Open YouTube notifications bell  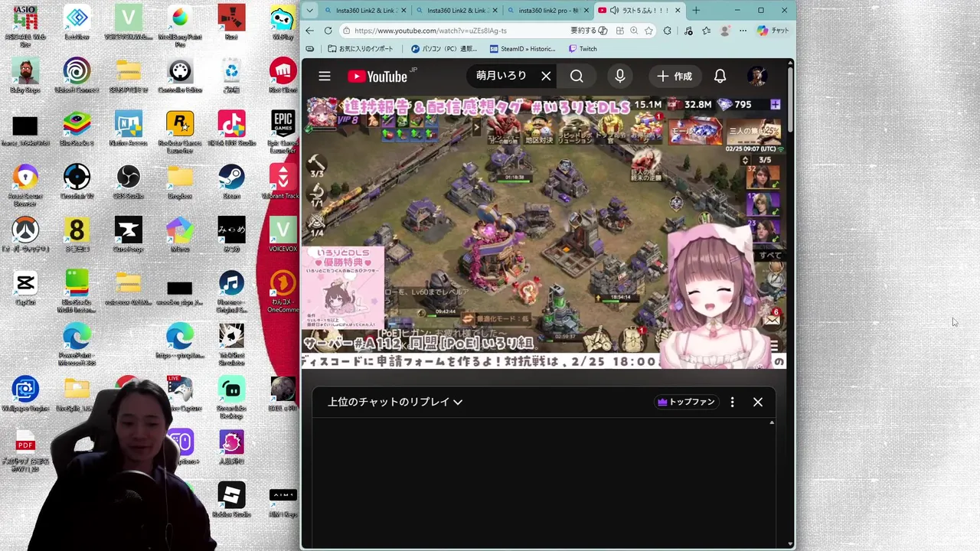[720, 76]
